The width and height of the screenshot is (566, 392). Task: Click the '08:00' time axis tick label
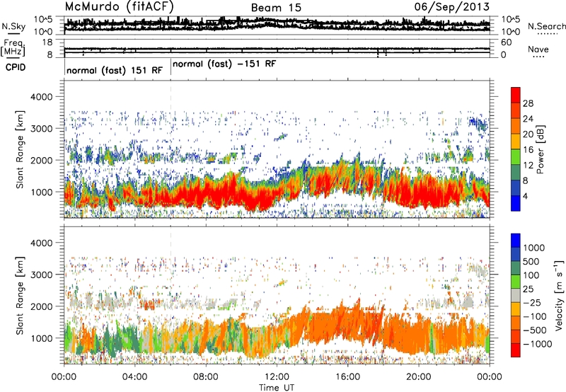205,377
